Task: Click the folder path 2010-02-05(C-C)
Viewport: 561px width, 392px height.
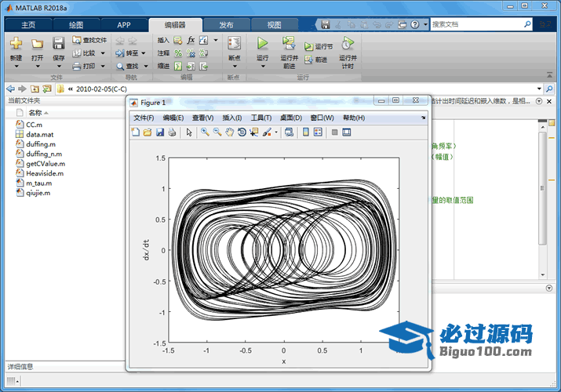Action: [x=101, y=89]
